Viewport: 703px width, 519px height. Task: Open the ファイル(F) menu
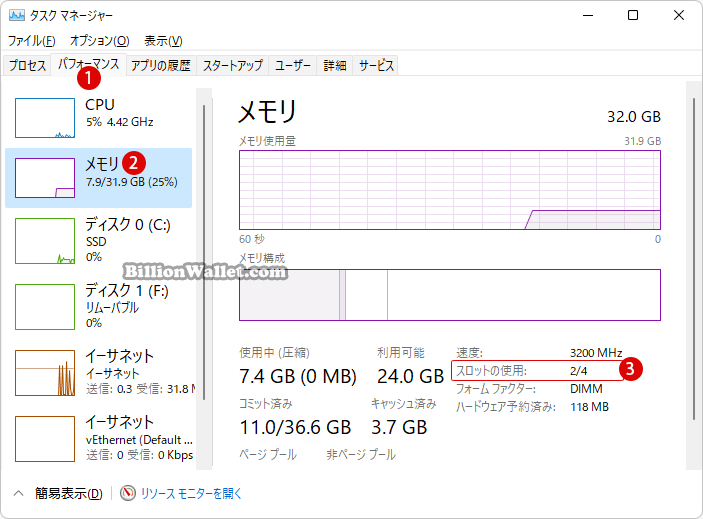pos(32,41)
